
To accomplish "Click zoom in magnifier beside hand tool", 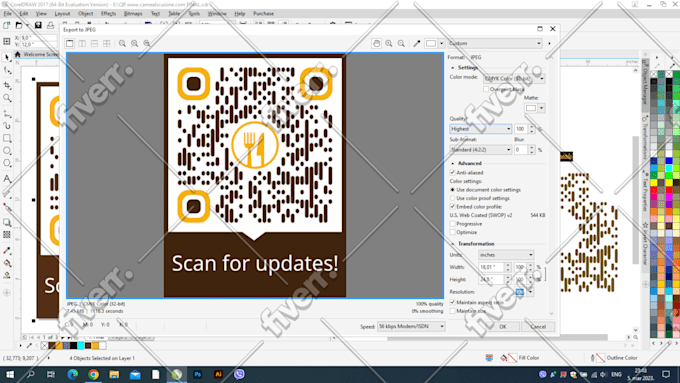I will [x=389, y=43].
